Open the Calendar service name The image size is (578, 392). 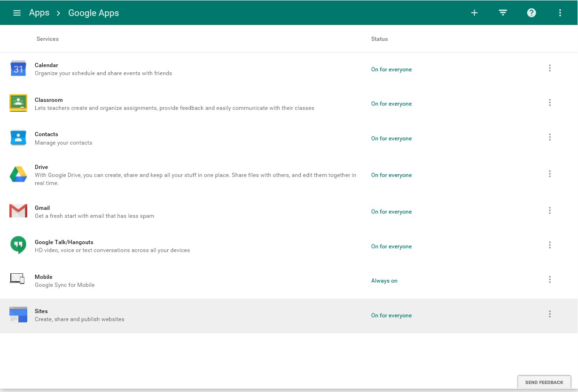47,65
